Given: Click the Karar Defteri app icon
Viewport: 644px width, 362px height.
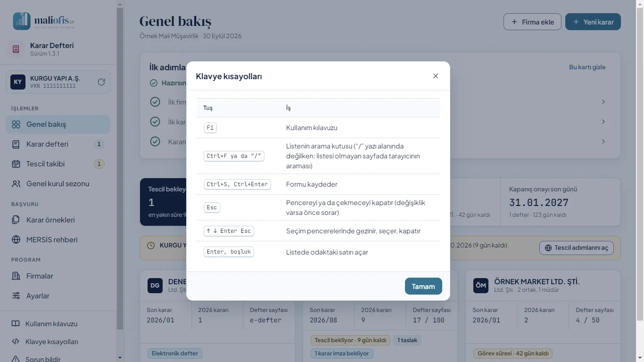Looking at the screenshot, I should (16, 49).
